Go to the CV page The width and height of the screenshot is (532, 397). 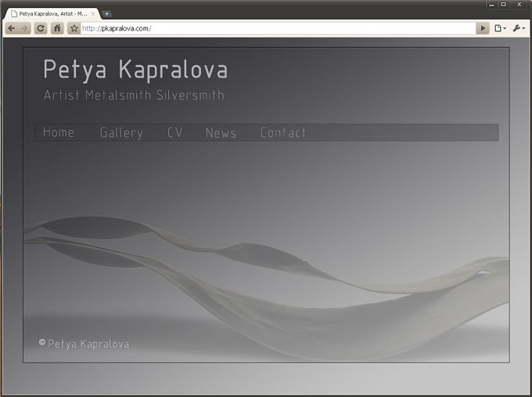[x=175, y=132]
